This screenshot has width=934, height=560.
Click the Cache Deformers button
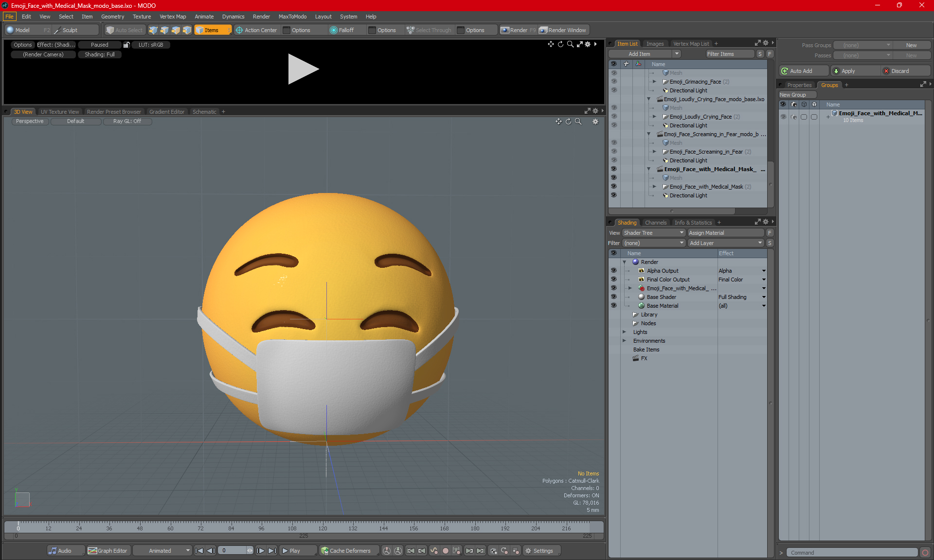(346, 551)
